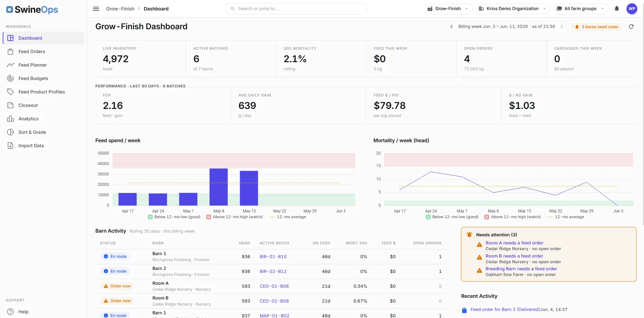Image resolution: width=644 pixels, height=318 pixels.
Task: Click the Feed Orders clipboard icon
Action: pyautogui.click(x=10, y=51)
